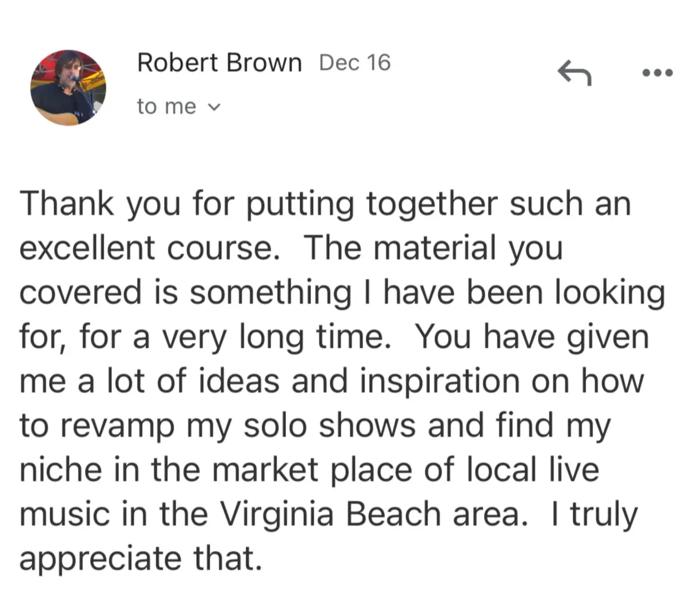The width and height of the screenshot is (686, 616).
Task: Click the 'to me' recipient label
Action: (x=166, y=106)
